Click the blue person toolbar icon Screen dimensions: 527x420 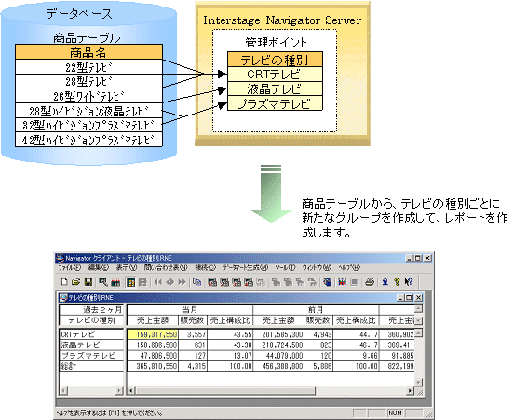coord(385,282)
